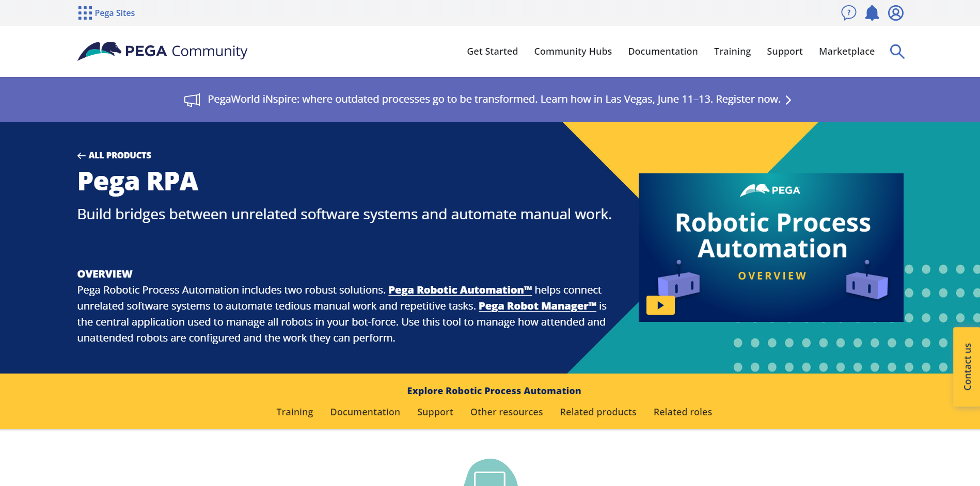Open the Support menu in header
This screenshot has height=486, width=980.
(785, 52)
